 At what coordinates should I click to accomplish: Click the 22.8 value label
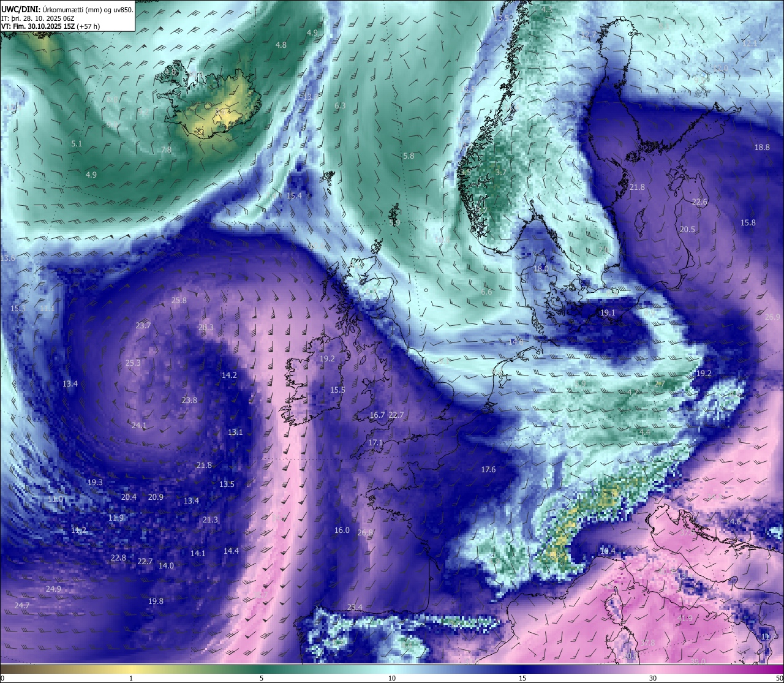118,557
